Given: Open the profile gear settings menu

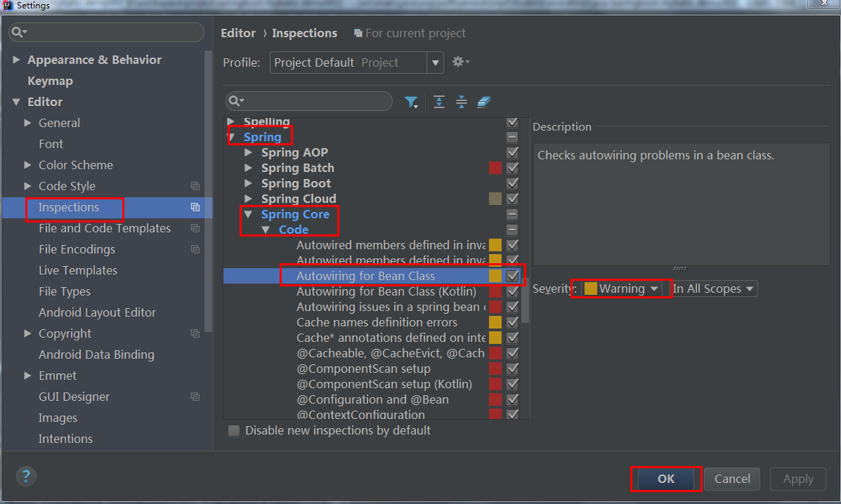Looking at the screenshot, I should [x=460, y=62].
